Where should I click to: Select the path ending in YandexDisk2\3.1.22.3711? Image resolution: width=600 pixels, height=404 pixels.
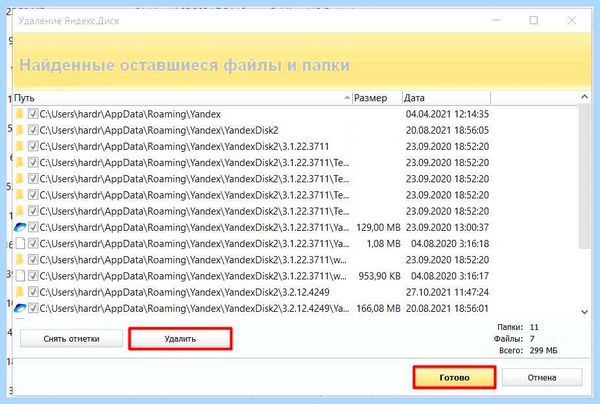(184, 147)
